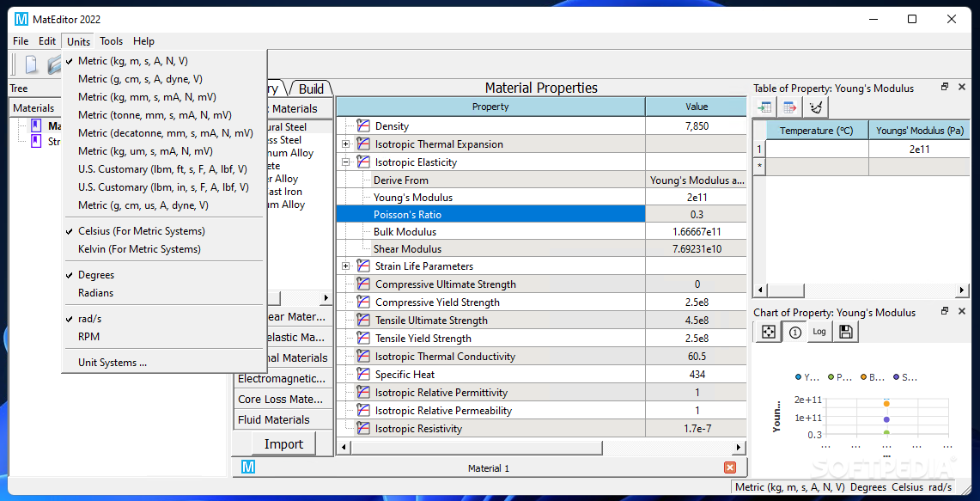Screen dimensions: 980x501
Task: Click Specific Heat chart icon
Action: tap(363, 375)
